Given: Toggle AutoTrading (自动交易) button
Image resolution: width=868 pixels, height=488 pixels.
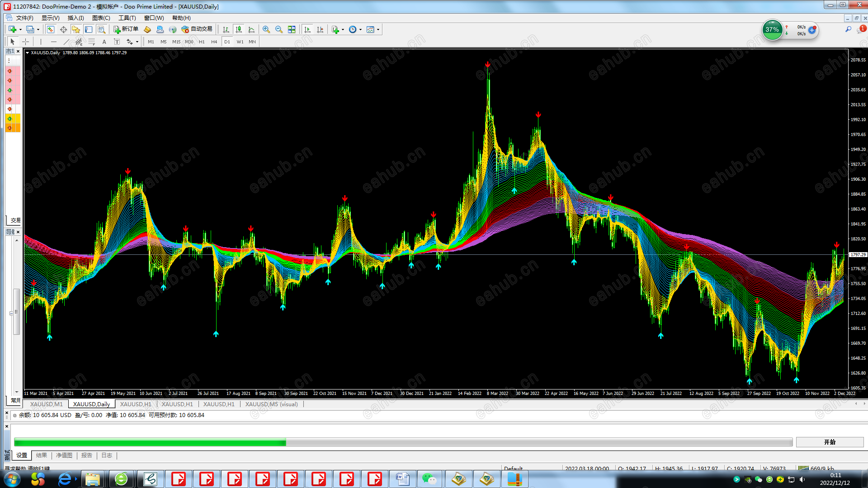Looking at the screenshot, I should [x=197, y=29].
